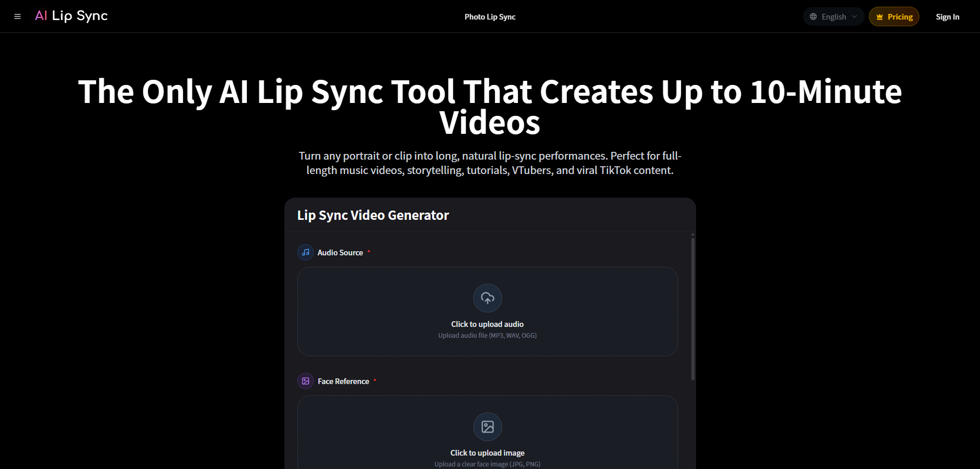Click the globe icon in language selector
Viewport: 980px width, 469px height.
click(x=813, y=16)
